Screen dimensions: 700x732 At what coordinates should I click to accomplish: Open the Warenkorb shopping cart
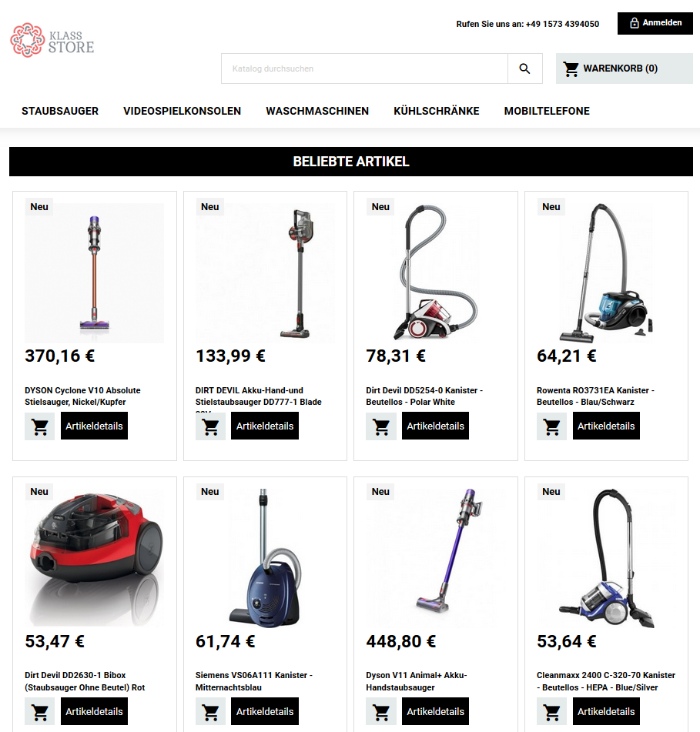(x=625, y=69)
